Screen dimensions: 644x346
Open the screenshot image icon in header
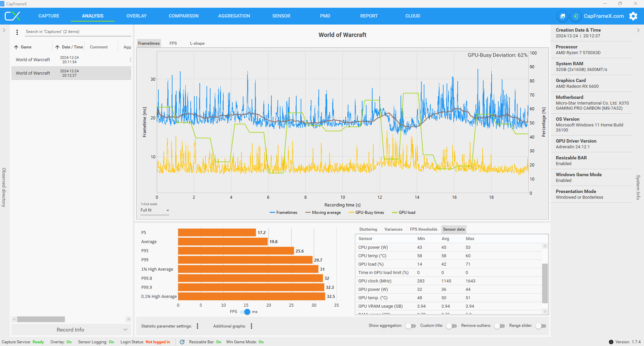click(x=563, y=16)
